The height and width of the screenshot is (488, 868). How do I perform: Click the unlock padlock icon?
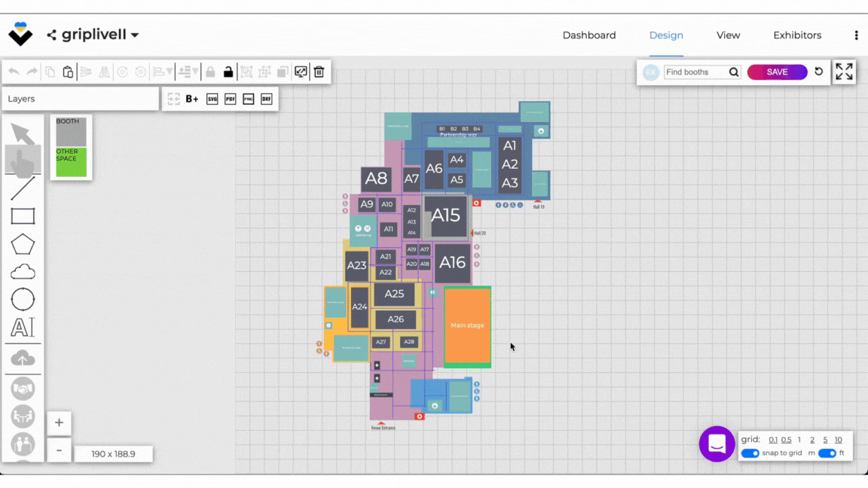pyautogui.click(x=228, y=72)
